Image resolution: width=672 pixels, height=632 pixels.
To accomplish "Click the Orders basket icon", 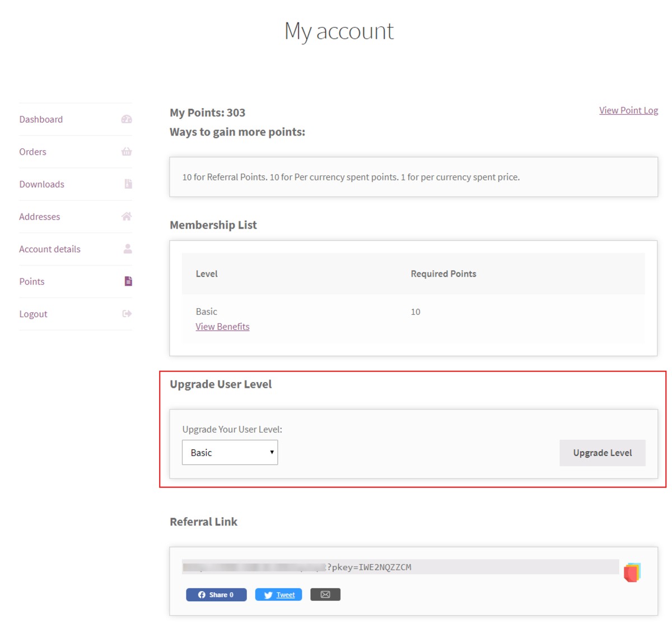I will coord(127,152).
